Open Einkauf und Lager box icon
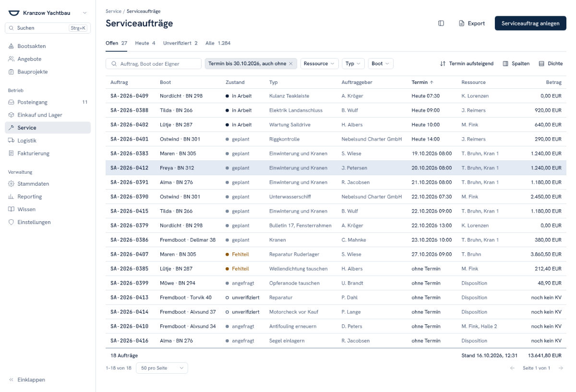Viewport: 576px width, 392px height. 11,115
